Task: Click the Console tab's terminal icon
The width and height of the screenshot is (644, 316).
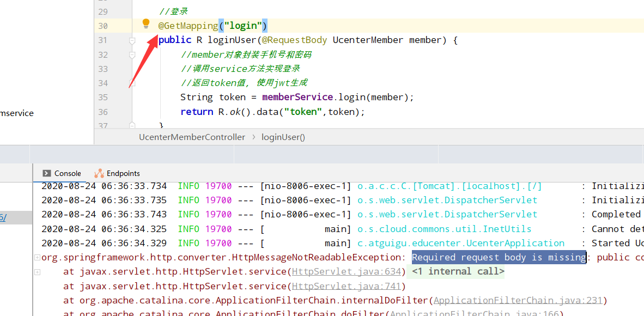Action: click(x=46, y=173)
